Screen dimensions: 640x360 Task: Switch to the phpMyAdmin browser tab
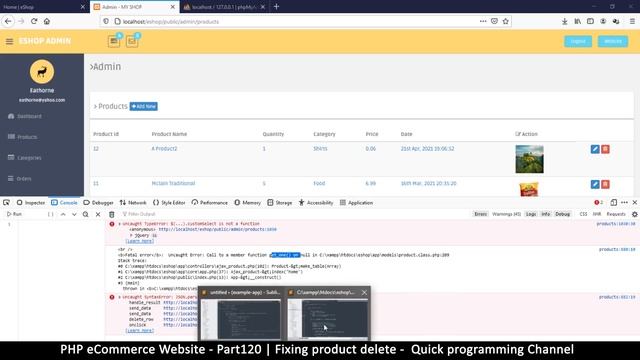coord(224,7)
